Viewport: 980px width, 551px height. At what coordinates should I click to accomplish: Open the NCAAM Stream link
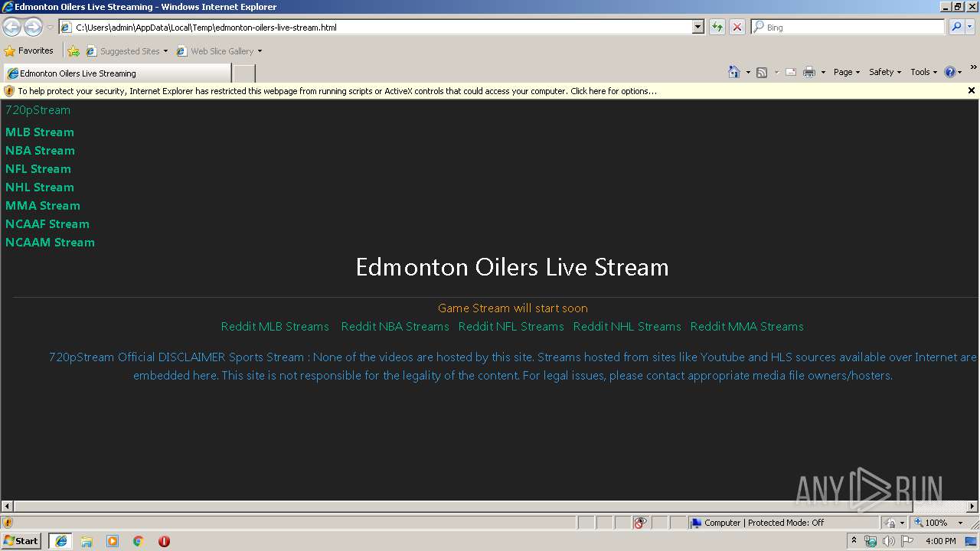[50, 243]
